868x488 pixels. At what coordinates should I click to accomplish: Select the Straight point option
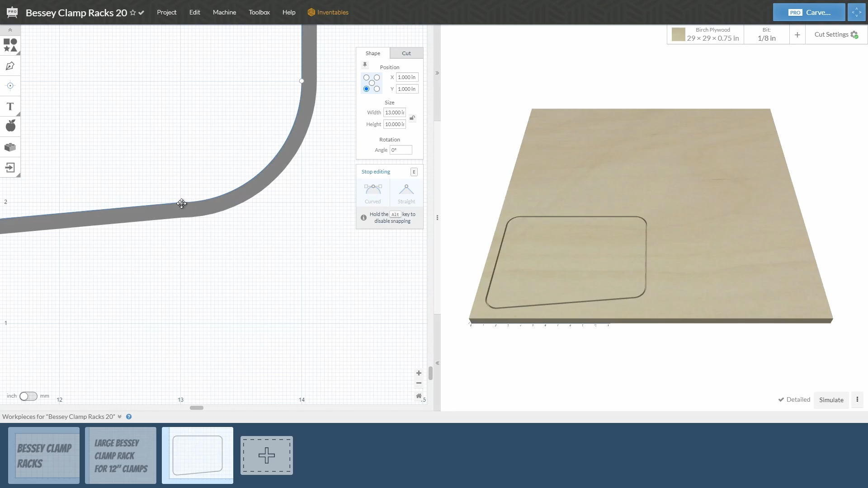[x=406, y=193]
